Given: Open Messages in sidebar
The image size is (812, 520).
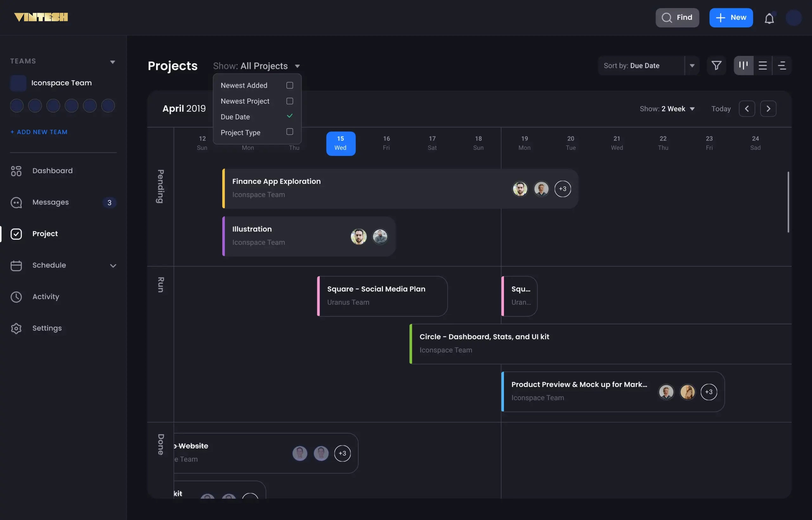Looking at the screenshot, I should pyautogui.click(x=50, y=202).
